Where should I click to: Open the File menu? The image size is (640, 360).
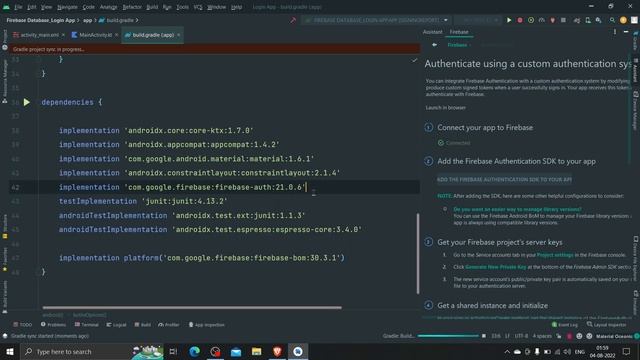tap(18, 7)
